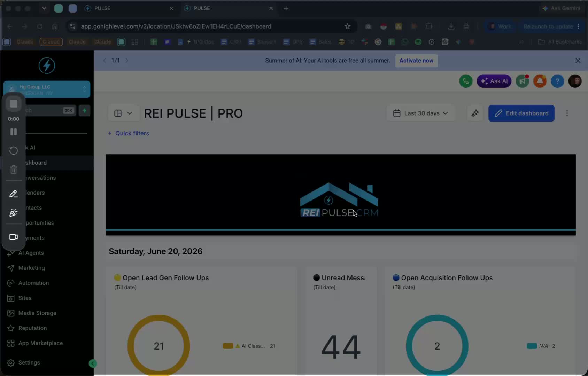Screen dimensions: 588x376
Task: Add Quick filters to the dashboard
Action: (128, 133)
